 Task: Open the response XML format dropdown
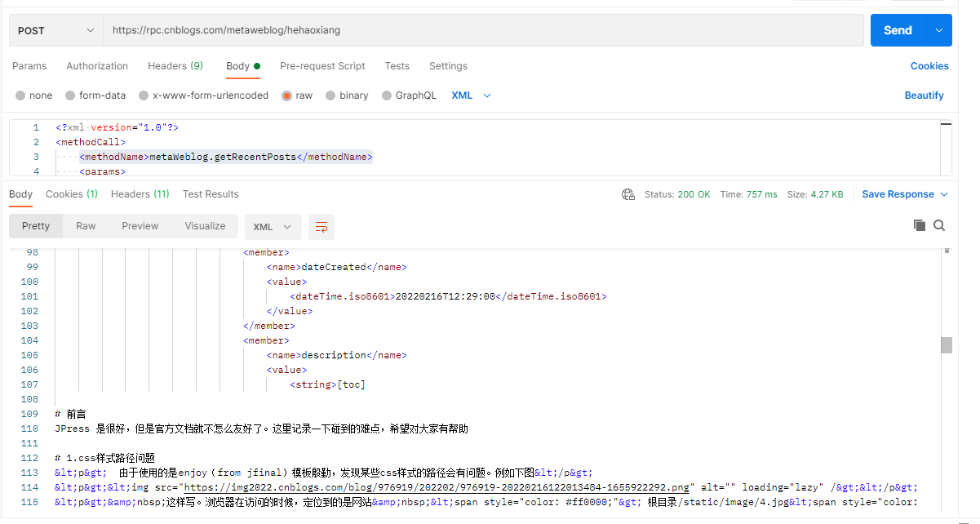[x=273, y=226]
